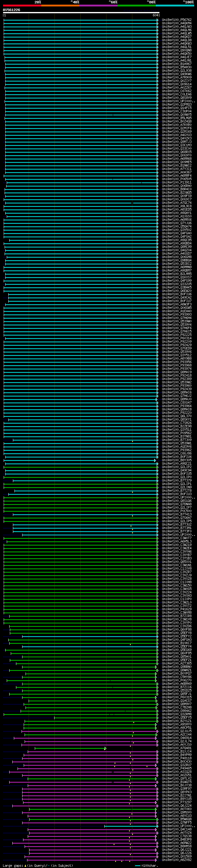The width and height of the screenshot is (197, 868).
Task: Select the label UniRef100_A4QK50
Action: point(177,54)
